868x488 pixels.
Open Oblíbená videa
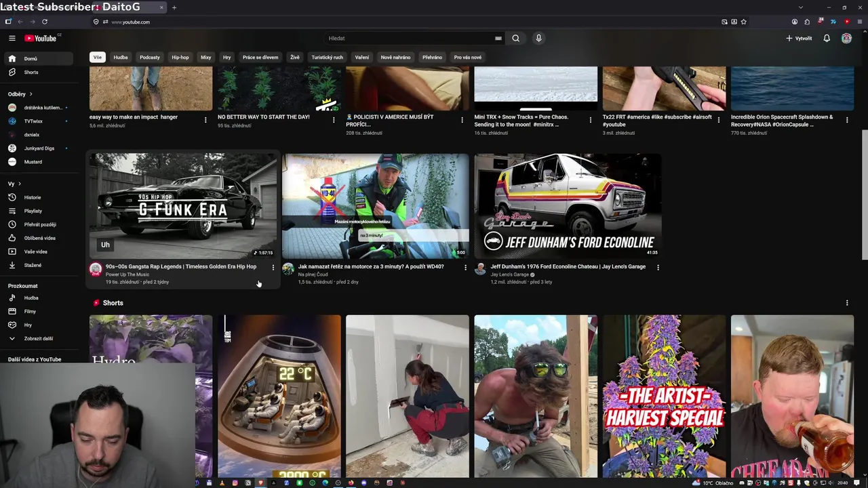[x=39, y=238]
